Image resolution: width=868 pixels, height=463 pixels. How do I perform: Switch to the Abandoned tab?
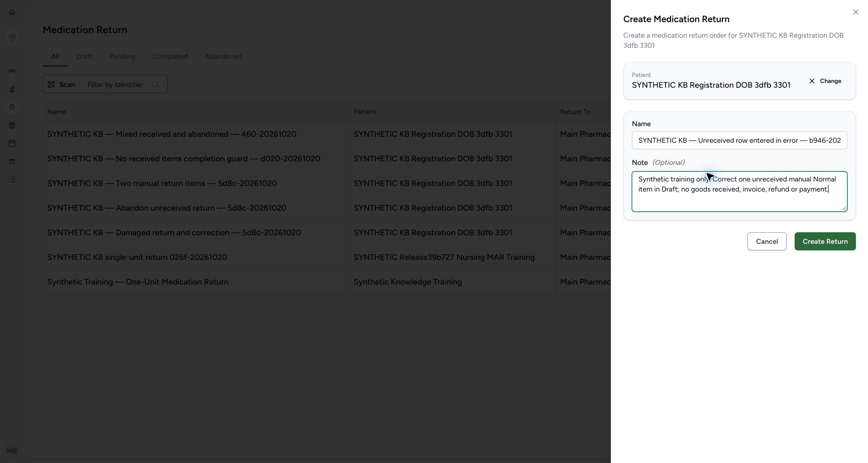point(224,56)
